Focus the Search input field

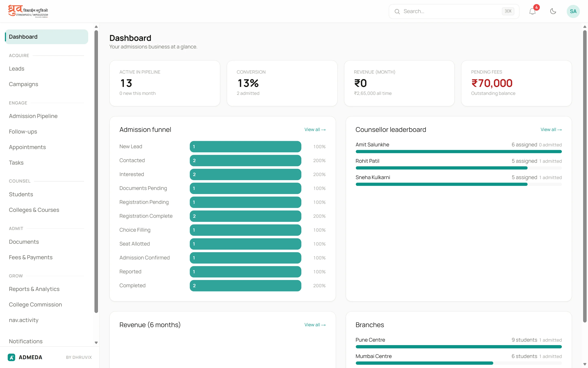[454, 11]
